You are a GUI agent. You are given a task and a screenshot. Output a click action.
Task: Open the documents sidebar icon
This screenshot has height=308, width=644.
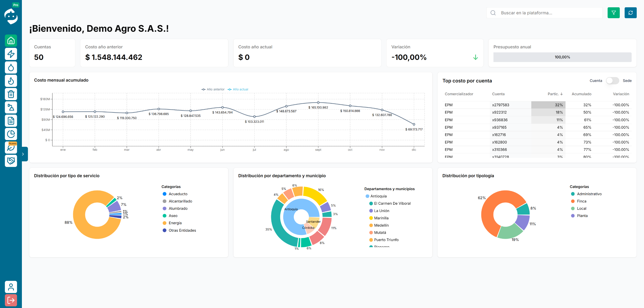click(11, 121)
